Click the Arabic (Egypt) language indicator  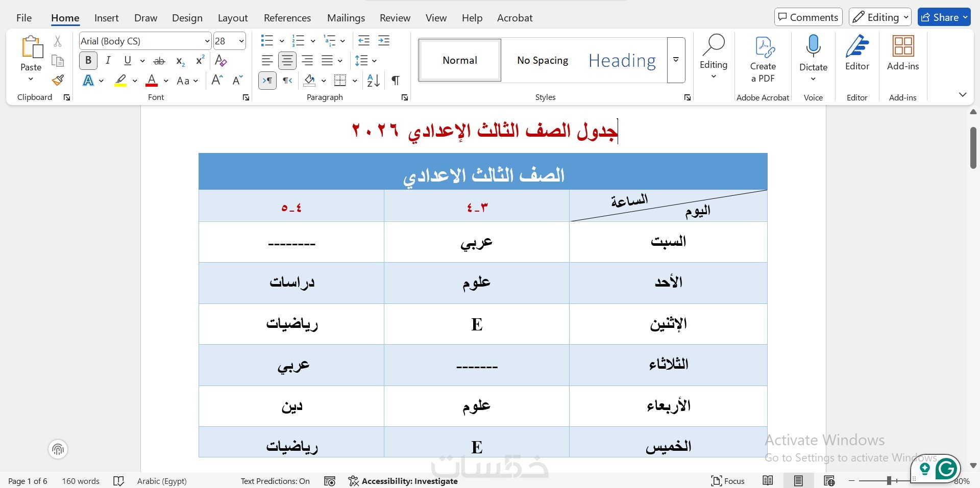click(x=162, y=481)
